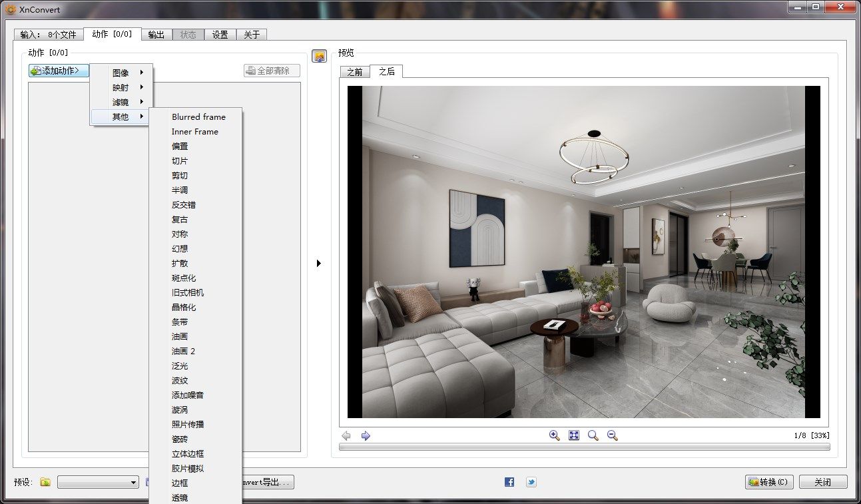Show the 之前 preview tab
861x504 pixels.
tap(355, 72)
